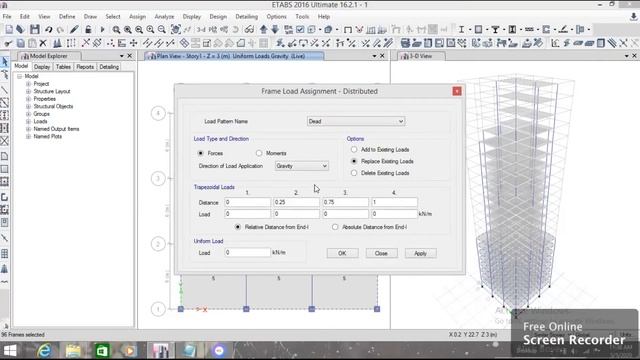This screenshot has height=360, width=640.
Task: Expand the Structural Objects tree node
Action: click(x=28, y=106)
